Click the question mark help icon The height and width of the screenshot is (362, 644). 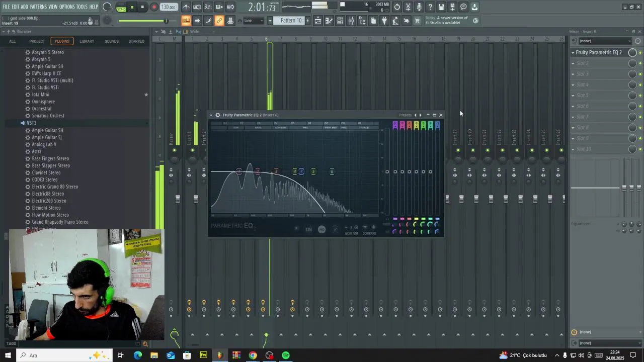[430, 7]
